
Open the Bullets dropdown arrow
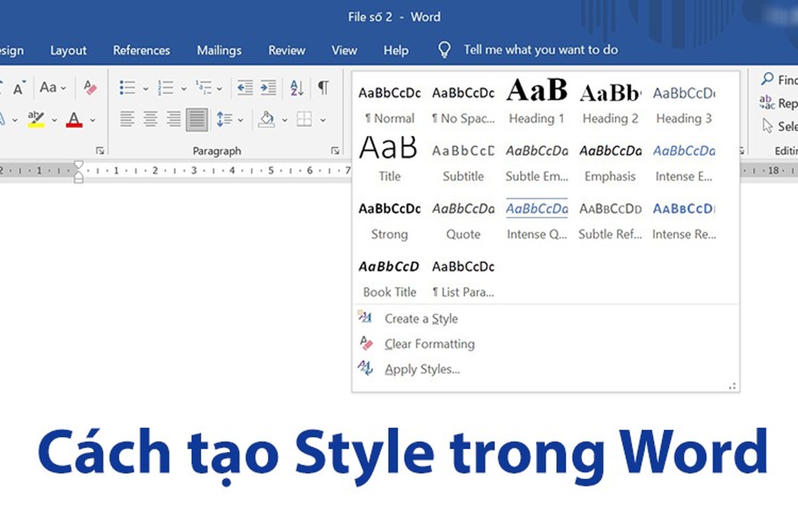tap(145, 89)
